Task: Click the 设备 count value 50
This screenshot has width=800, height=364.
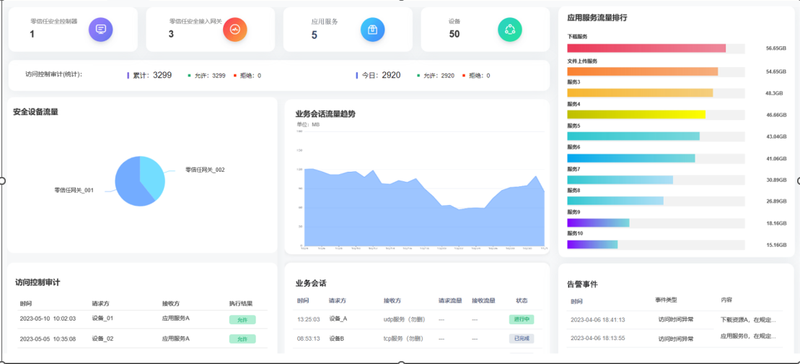Action: coord(454,34)
